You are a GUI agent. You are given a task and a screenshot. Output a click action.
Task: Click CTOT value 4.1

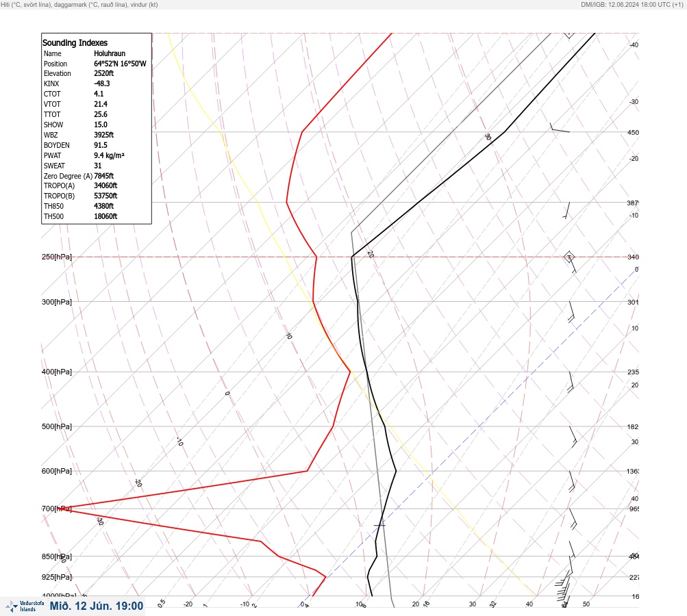point(99,94)
